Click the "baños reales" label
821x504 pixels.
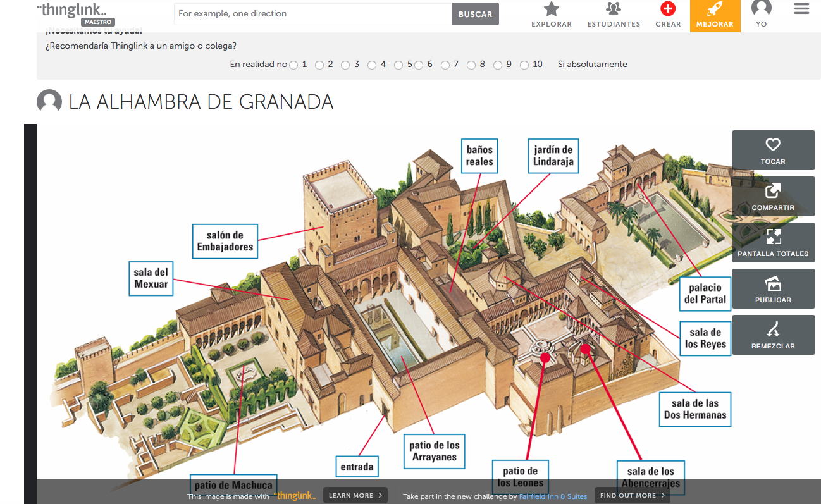[479, 156]
